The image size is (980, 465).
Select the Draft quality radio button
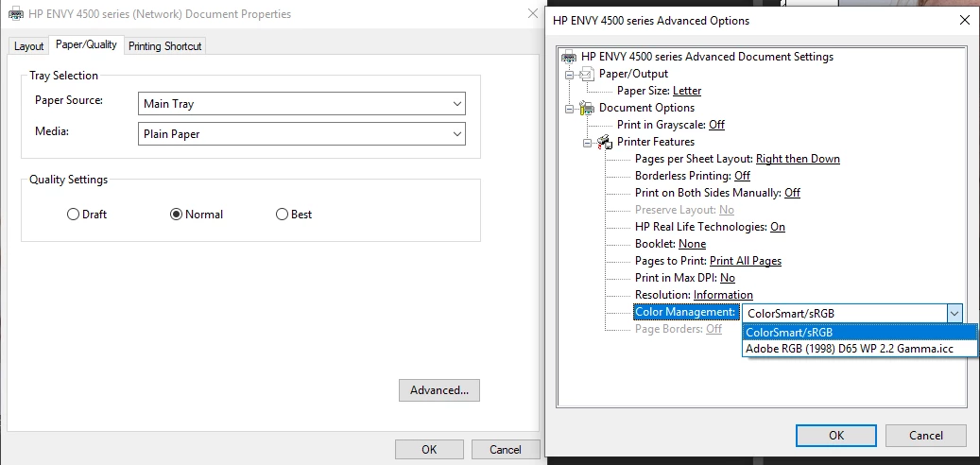pyautogui.click(x=73, y=215)
